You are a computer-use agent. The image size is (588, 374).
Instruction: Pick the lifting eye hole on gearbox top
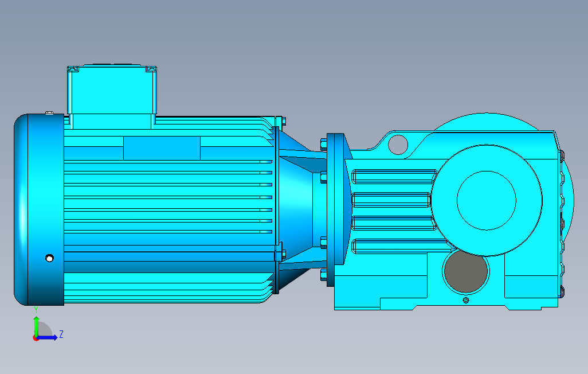click(x=398, y=145)
